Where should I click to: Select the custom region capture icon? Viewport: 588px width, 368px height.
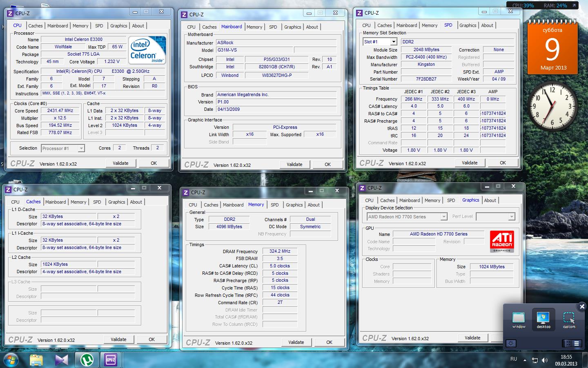[x=569, y=319]
